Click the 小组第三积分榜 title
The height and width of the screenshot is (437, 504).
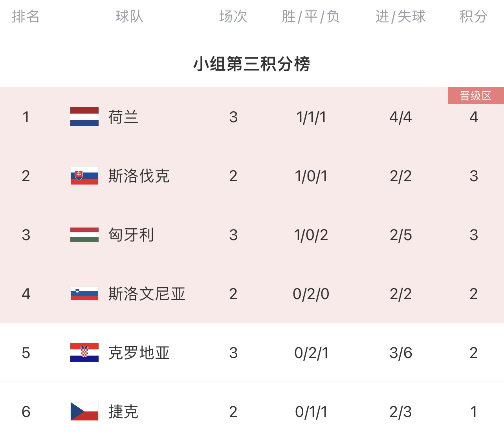point(252,64)
